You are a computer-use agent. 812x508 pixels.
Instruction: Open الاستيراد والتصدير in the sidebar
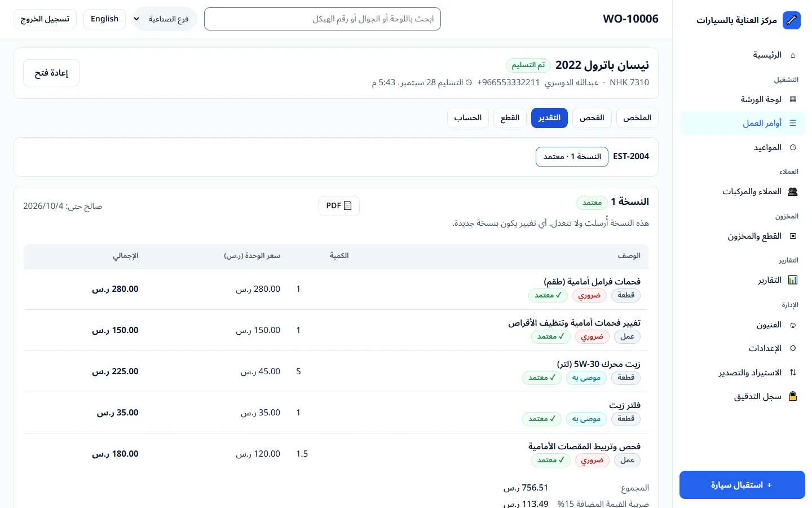(742, 373)
